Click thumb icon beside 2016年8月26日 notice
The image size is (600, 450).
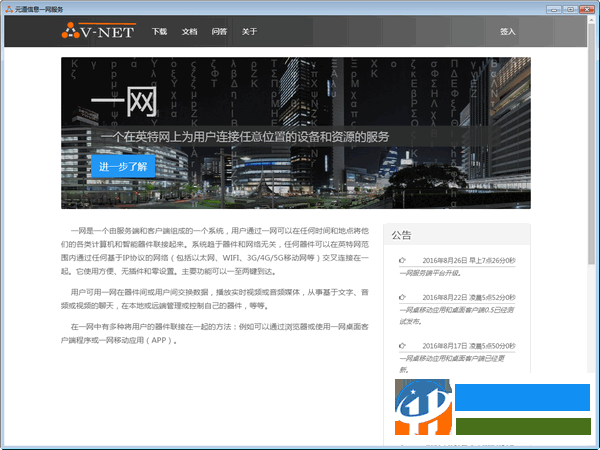[402, 260]
